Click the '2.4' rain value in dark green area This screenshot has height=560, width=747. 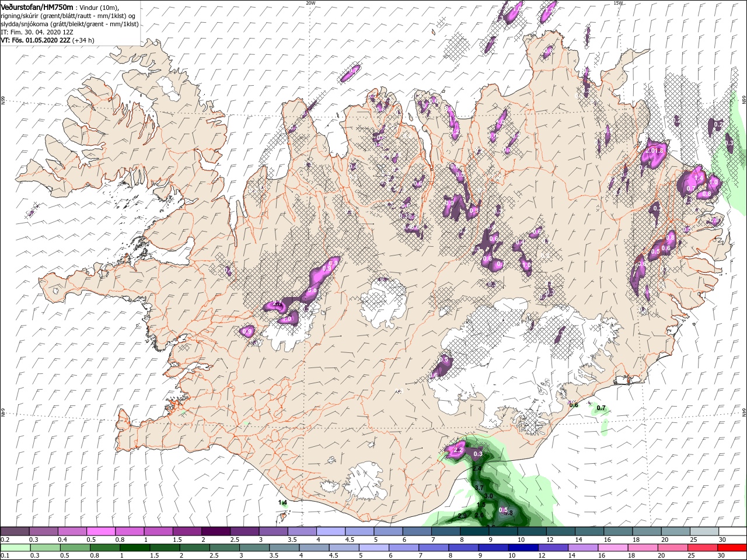[477, 468]
